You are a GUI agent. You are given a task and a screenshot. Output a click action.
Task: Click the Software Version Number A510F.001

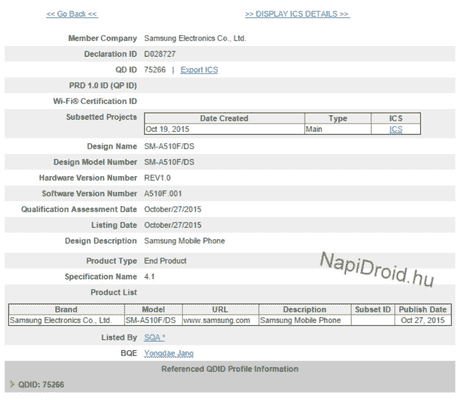coord(163,194)
